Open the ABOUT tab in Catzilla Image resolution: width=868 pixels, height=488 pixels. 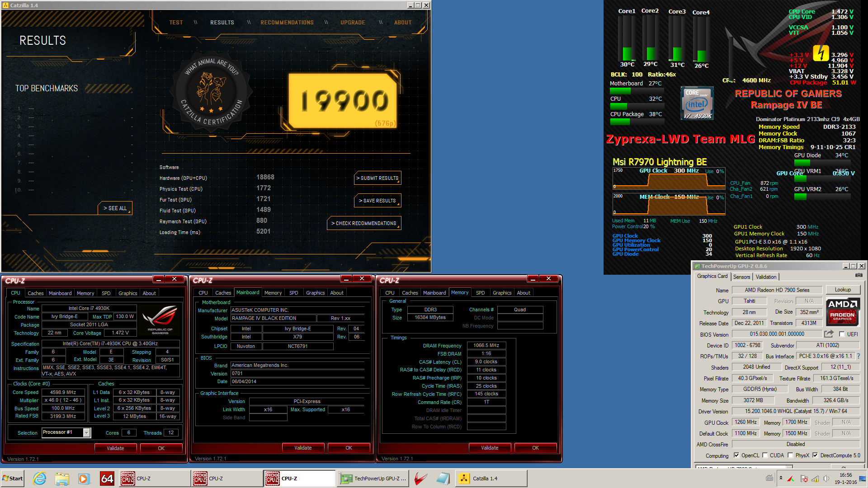pyautogui.click(x=403, y=23)
